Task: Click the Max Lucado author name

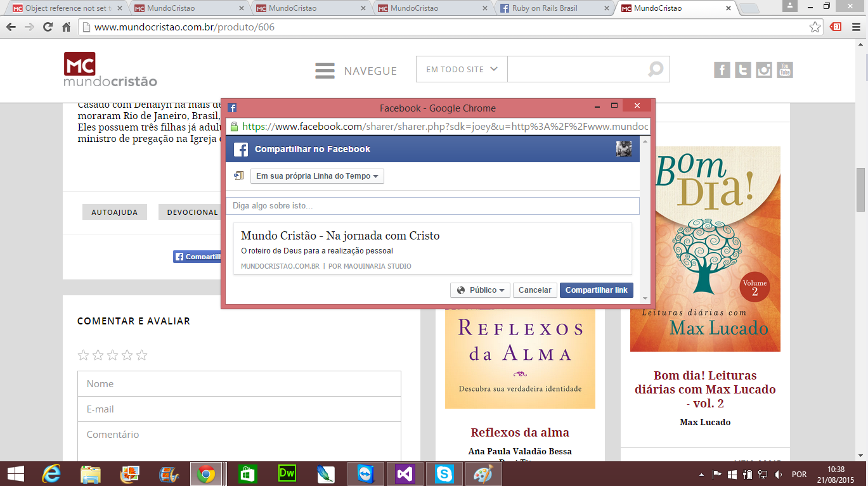Action: [x=705, y=422]
